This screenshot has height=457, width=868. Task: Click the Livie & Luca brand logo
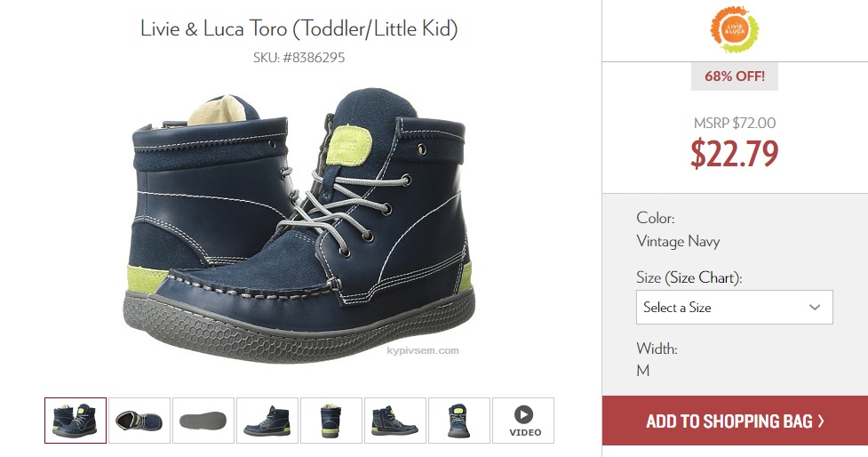[x=735, y=28]
